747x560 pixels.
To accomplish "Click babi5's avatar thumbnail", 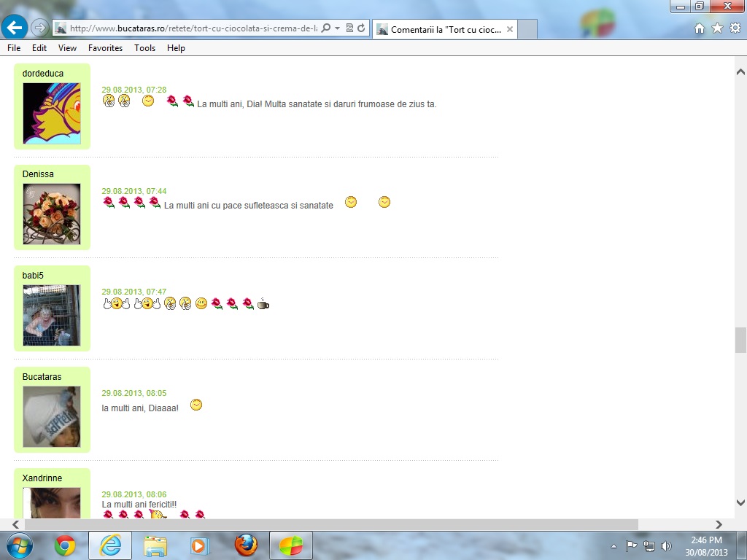I will [x=52, y=315].
